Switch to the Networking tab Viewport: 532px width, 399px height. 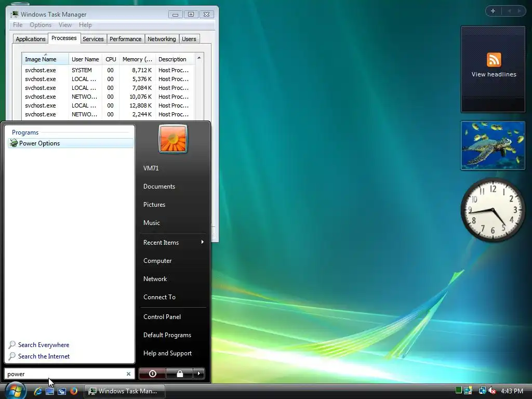(x=162, y=38)
